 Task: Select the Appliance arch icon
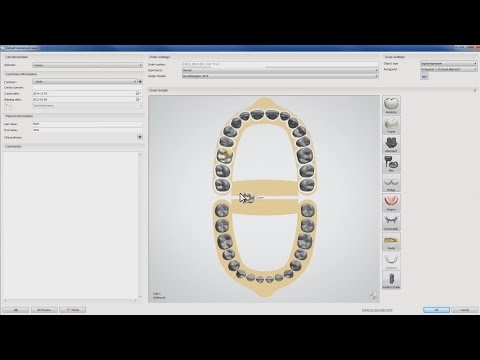pyautogui.click(x=391, y=261)
